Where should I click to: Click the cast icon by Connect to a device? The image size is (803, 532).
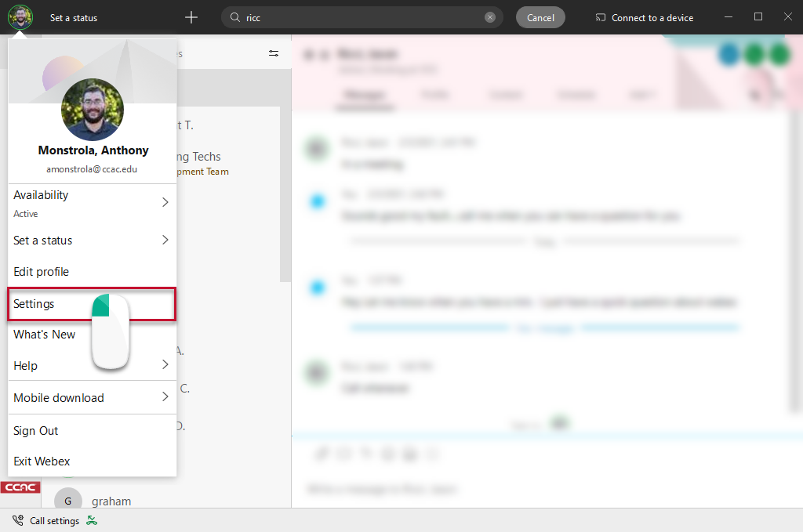[600, 18]
